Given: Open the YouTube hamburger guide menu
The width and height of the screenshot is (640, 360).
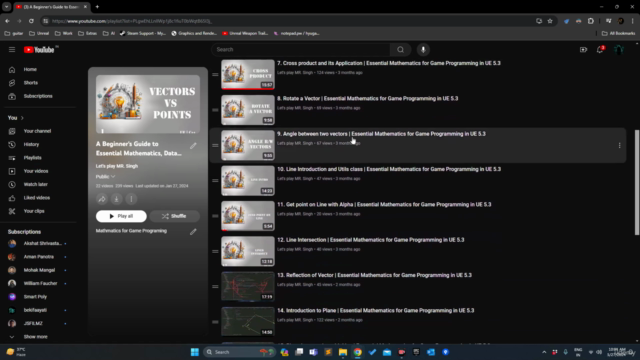Looking at the screenshot, I should 12,49.
